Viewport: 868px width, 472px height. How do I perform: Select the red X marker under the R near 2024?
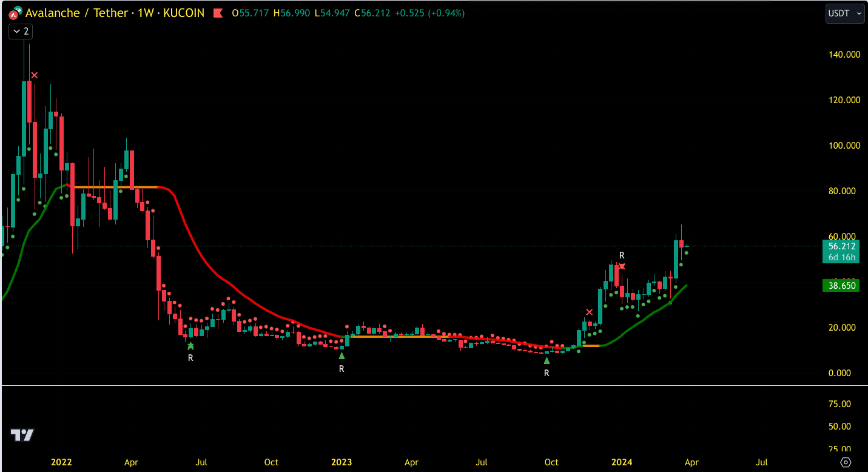pos(622,266)
